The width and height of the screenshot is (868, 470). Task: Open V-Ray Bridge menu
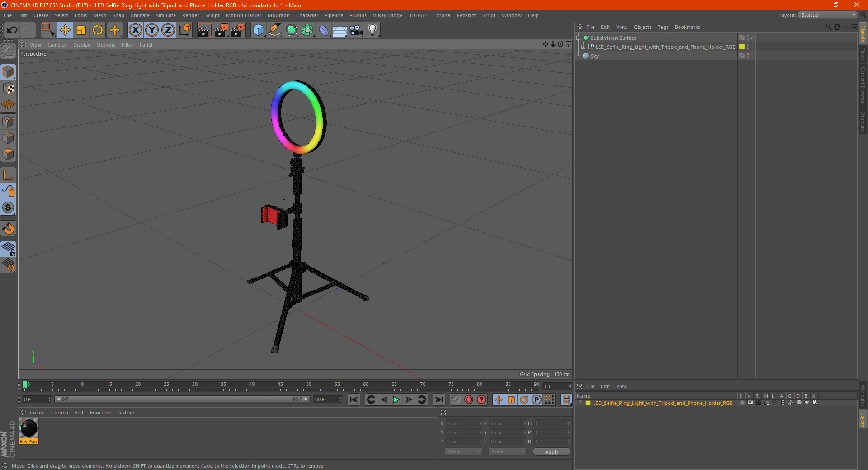[x=387, y=15]
